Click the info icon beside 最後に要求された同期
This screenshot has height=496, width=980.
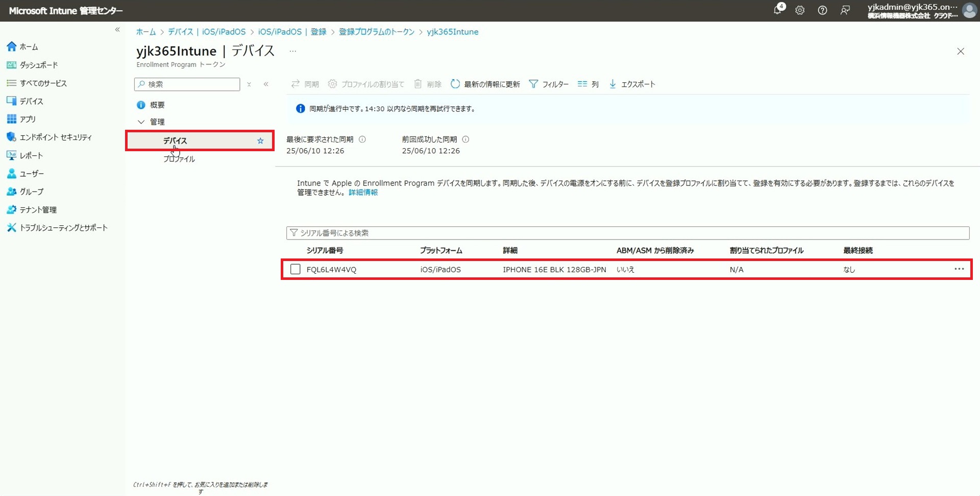tap(362, 139)
